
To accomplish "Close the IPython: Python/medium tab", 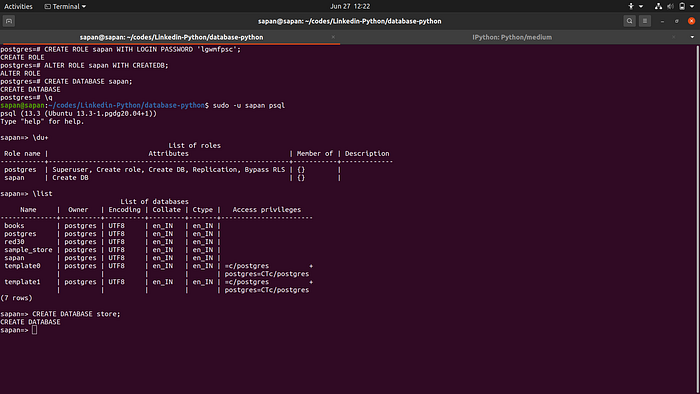I will [674, 37].
